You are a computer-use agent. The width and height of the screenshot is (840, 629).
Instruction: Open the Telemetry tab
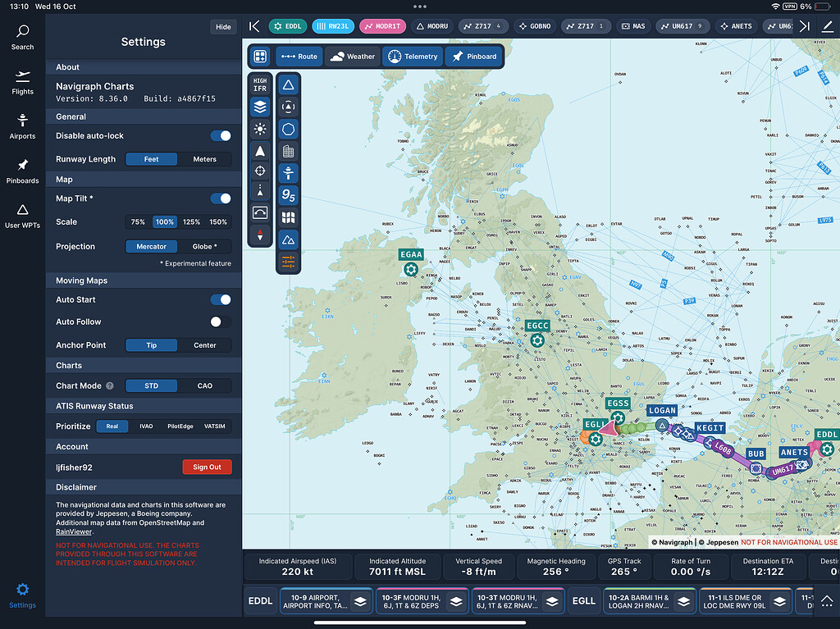pos(413,56)
